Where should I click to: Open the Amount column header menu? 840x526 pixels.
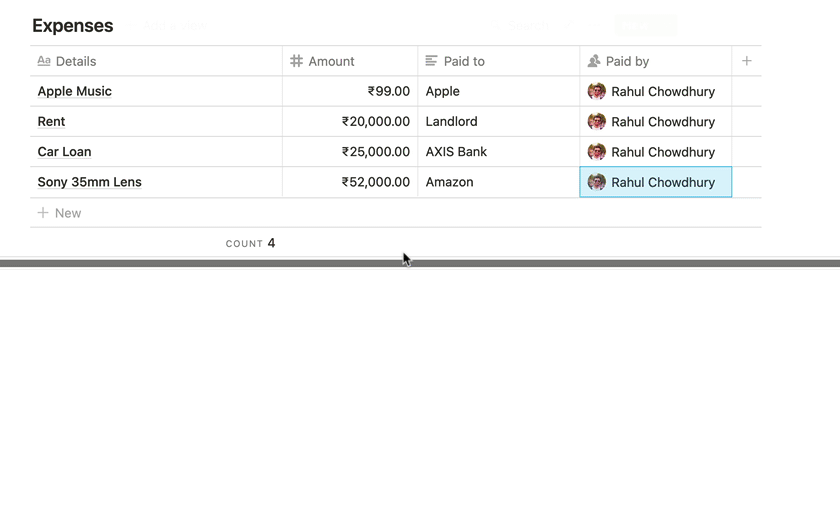point(350,61)
